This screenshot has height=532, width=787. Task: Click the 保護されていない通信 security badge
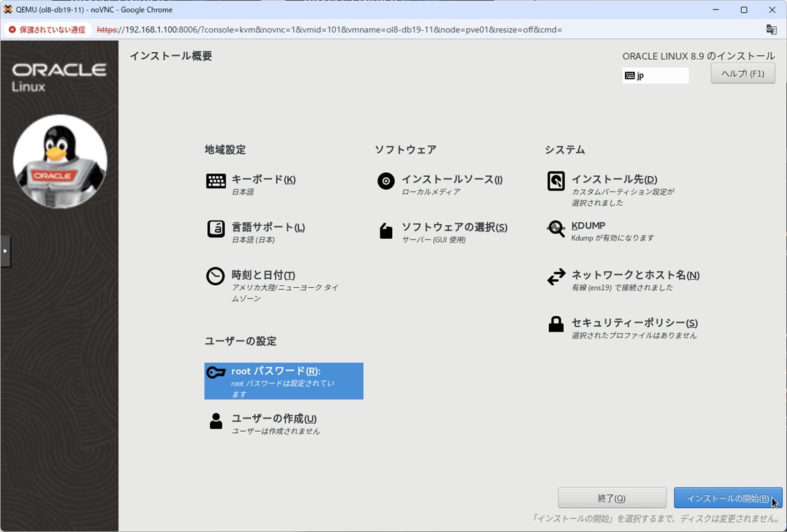coord(47,30)
